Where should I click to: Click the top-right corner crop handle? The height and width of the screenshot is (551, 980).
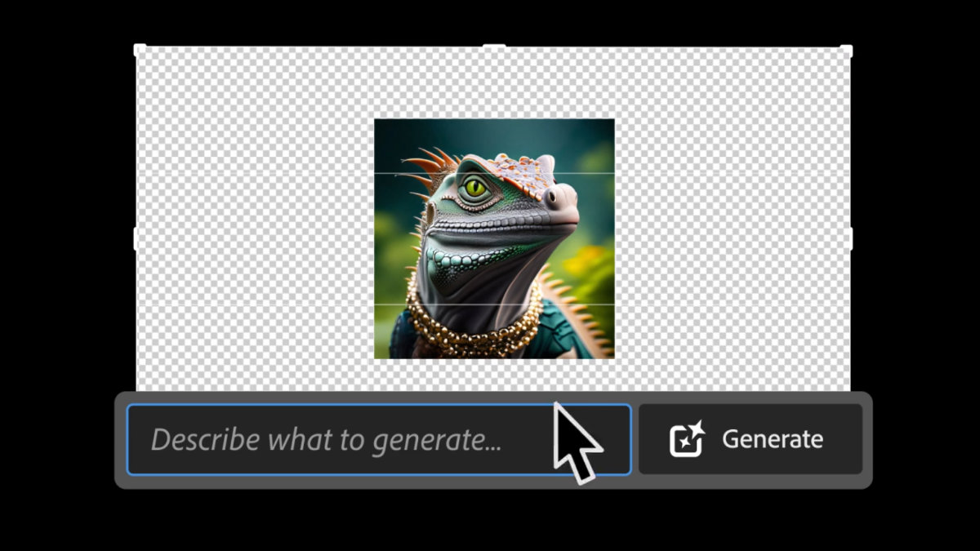[x=846, y=51]
